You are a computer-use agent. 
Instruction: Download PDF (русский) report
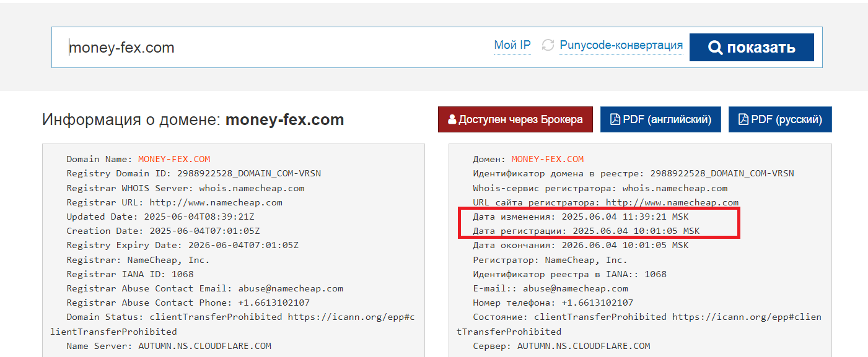pos(780,119)
